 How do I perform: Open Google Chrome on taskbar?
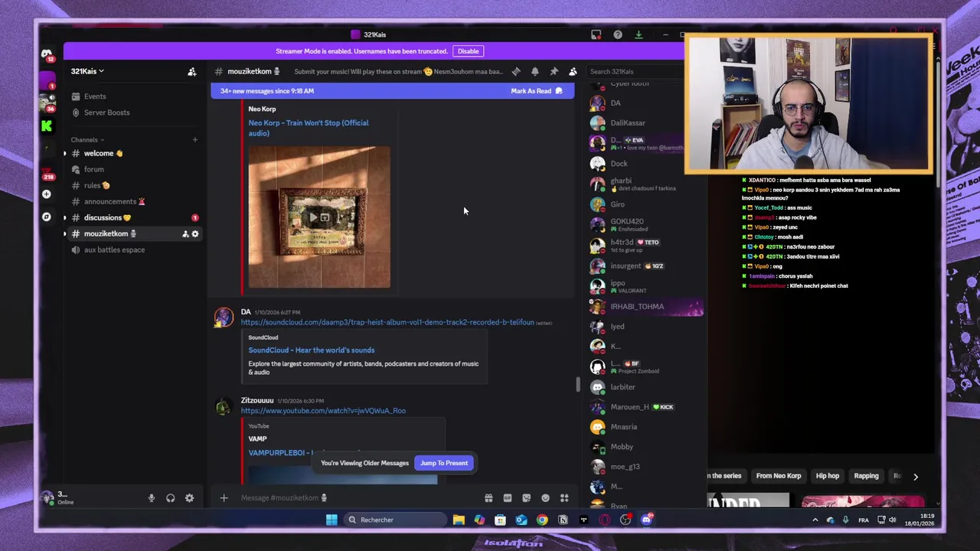pos(542,520)
